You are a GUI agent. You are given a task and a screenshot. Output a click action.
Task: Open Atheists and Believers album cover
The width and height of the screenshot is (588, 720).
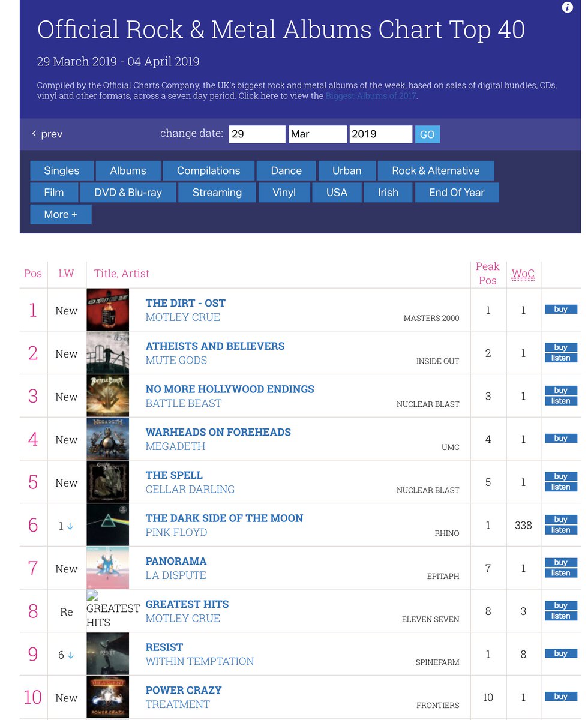108,353
